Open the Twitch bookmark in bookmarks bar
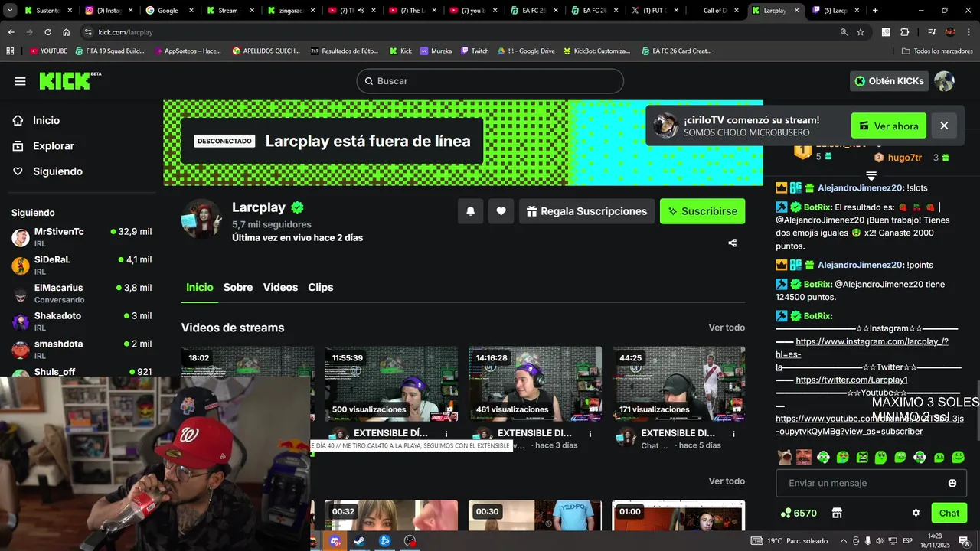 coord(475,51)
